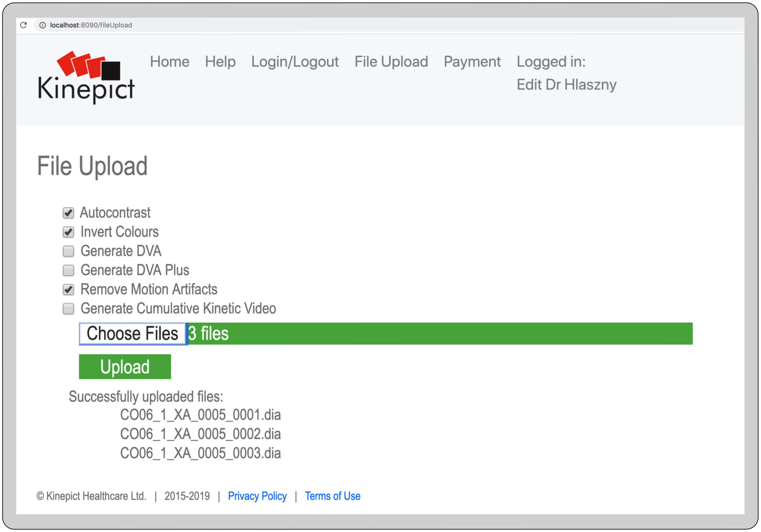Go to the Help page
The width and height of the screenshot is (761, 532).
pos(220,62)
